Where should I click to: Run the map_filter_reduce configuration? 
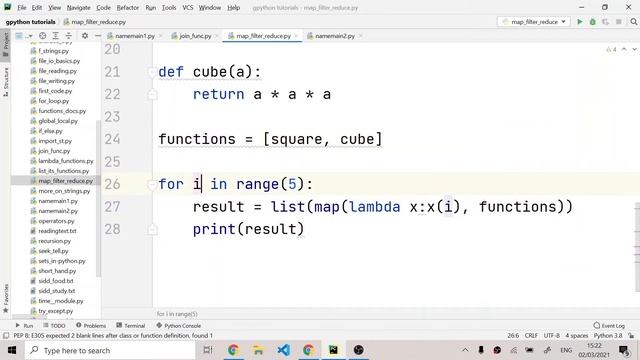click(580, 22)
